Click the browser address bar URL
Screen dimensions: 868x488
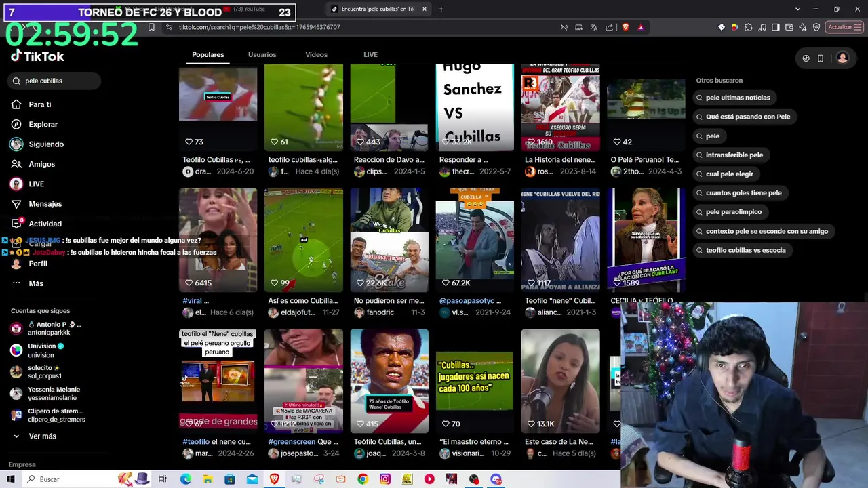(259, 27)
